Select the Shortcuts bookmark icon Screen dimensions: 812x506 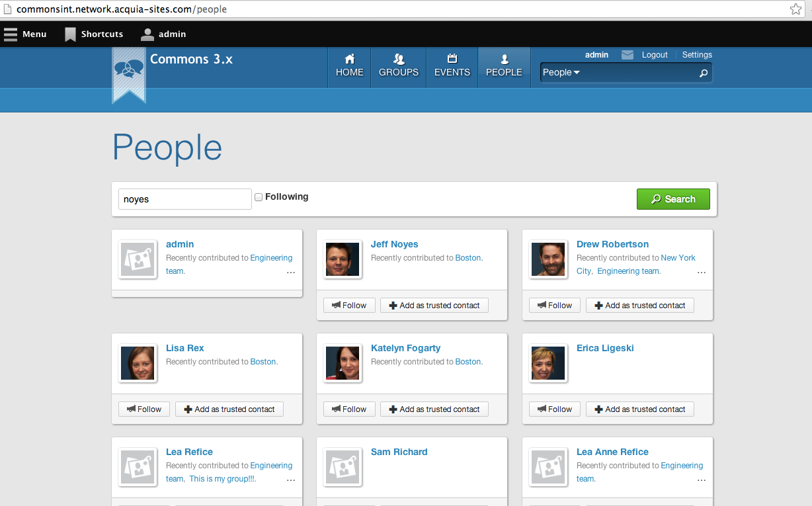(x=69, y=34)
